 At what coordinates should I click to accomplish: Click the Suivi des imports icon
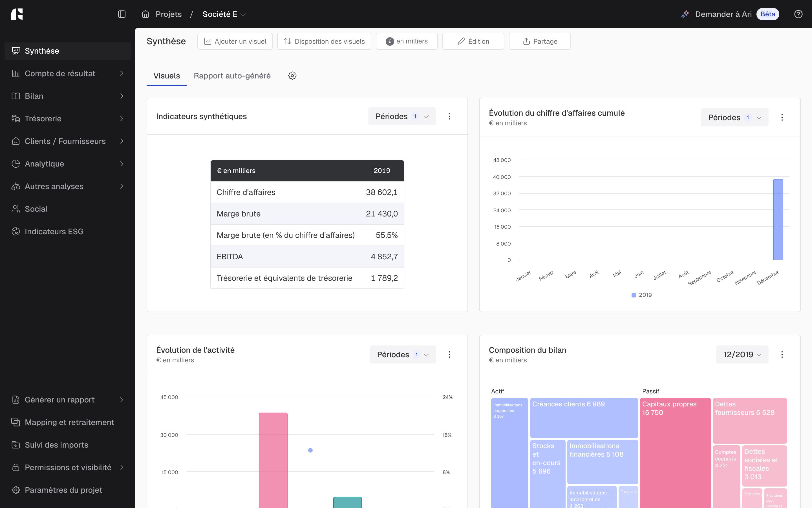coord(16,445)
